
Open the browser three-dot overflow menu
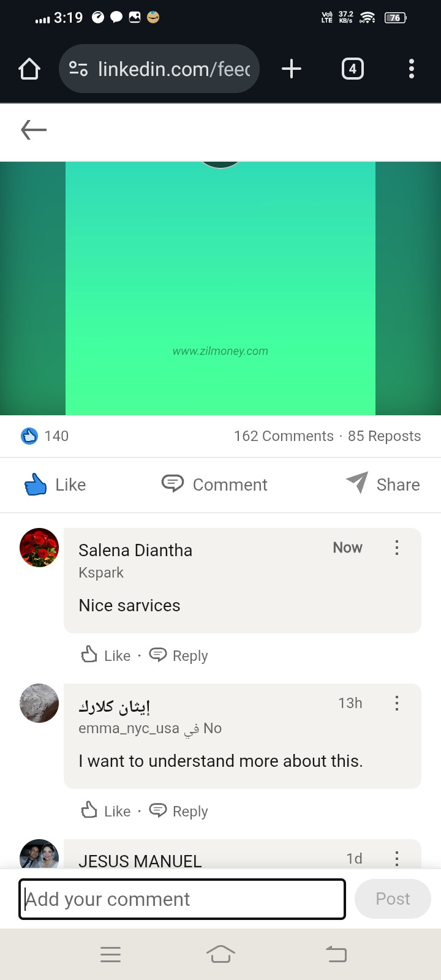(x=412, y=69)
